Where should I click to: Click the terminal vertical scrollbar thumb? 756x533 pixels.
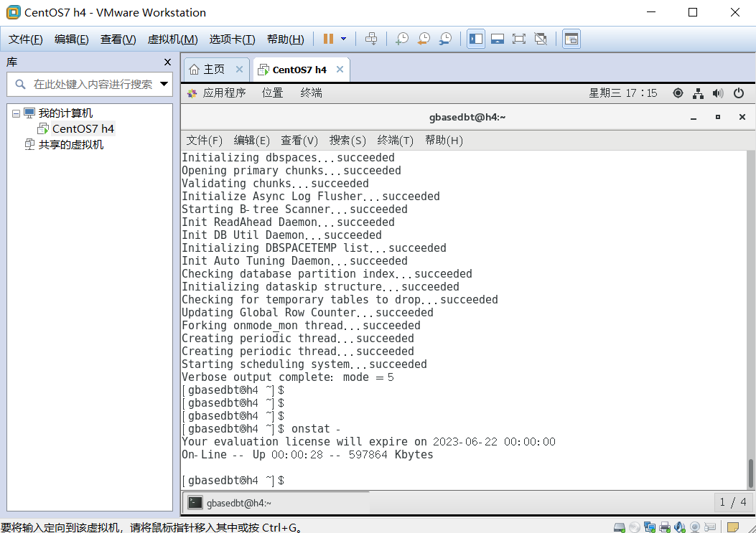(751, 473)
